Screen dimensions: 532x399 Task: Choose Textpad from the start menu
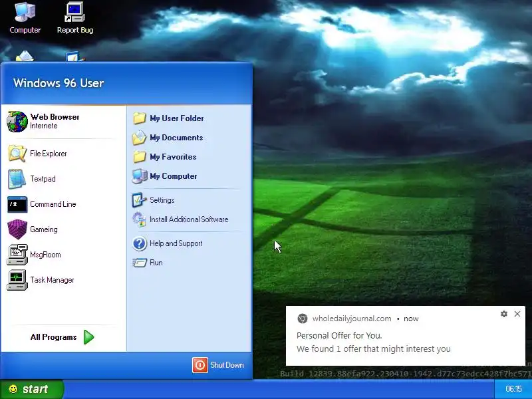pyautogui.click(x=43, y=179)
